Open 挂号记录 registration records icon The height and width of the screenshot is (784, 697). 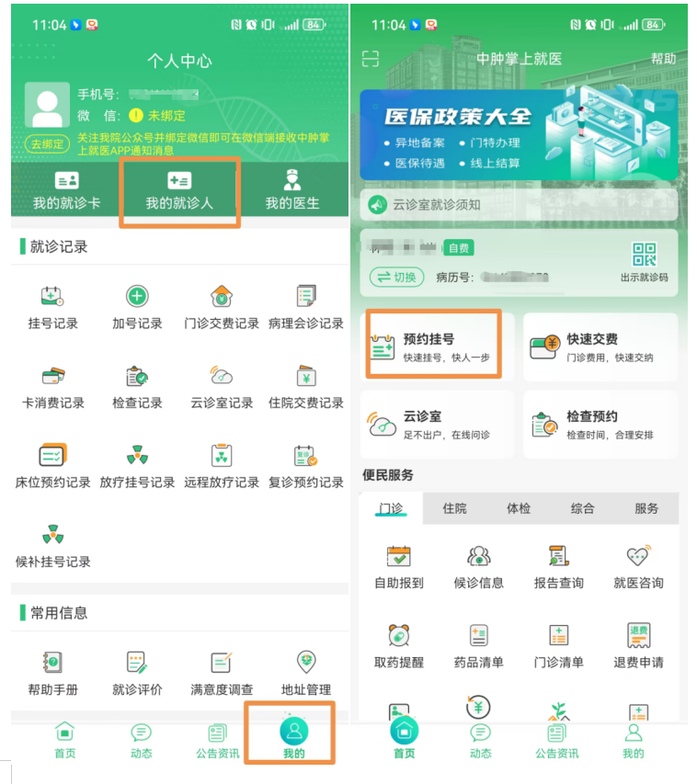tap(52, 297)
